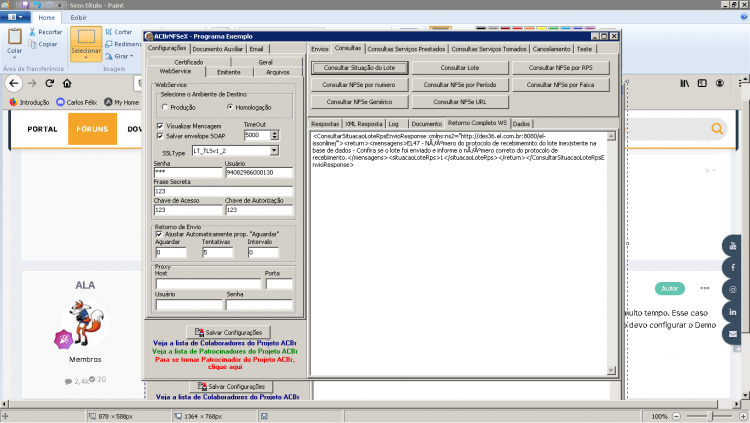This screenshot has width=750, height=423.
Task: Click the browser forward arrow
Action: tap(32, 83)
